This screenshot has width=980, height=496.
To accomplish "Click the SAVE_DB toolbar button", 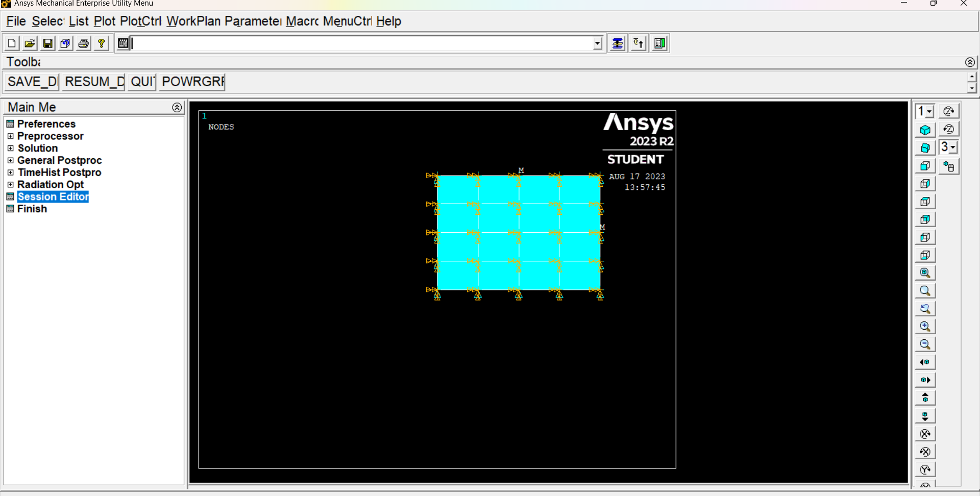I will pos(32,82).
